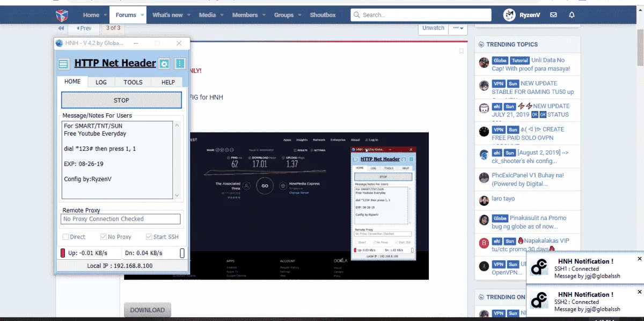Click avatar beside JULY 21, 2019 update topic
This screenshot has width=644, height=321.
[x=484, y=108]
